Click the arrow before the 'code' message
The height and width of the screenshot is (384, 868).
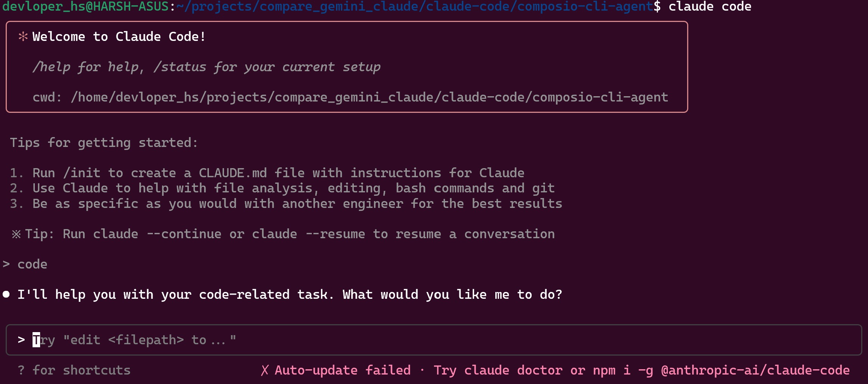pyautogui.click(x=6, y=264)
